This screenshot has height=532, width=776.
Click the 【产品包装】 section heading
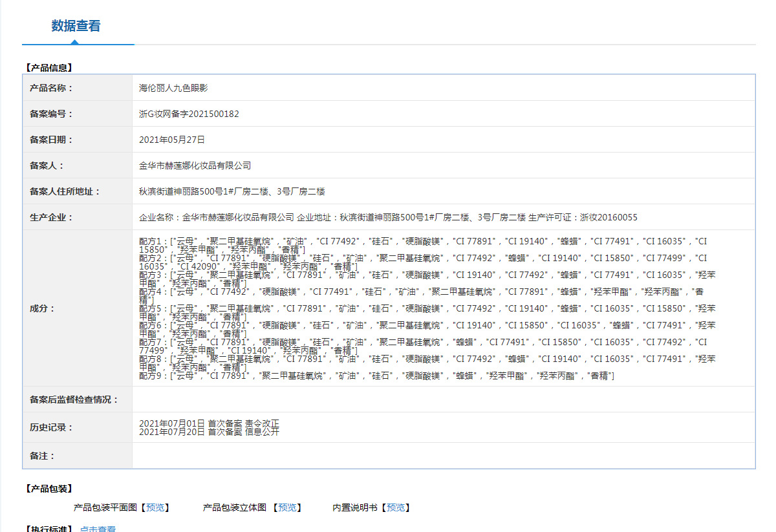pos(49,489)
